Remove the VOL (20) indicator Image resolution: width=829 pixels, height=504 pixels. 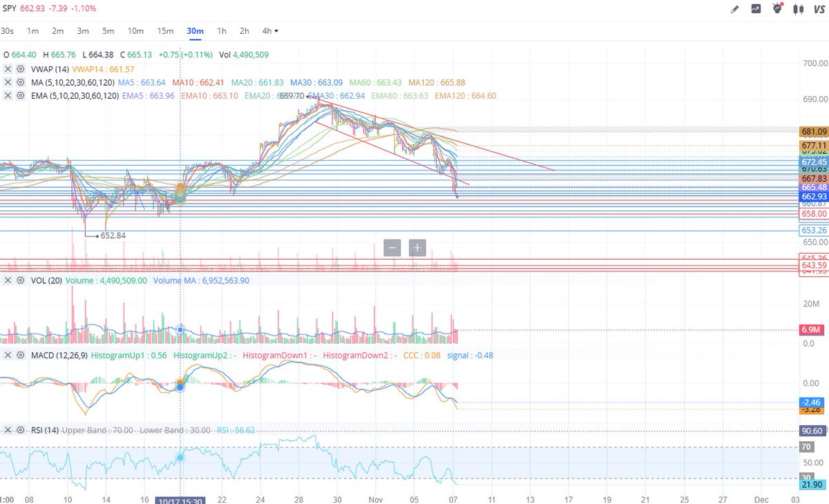pos(8,280)
